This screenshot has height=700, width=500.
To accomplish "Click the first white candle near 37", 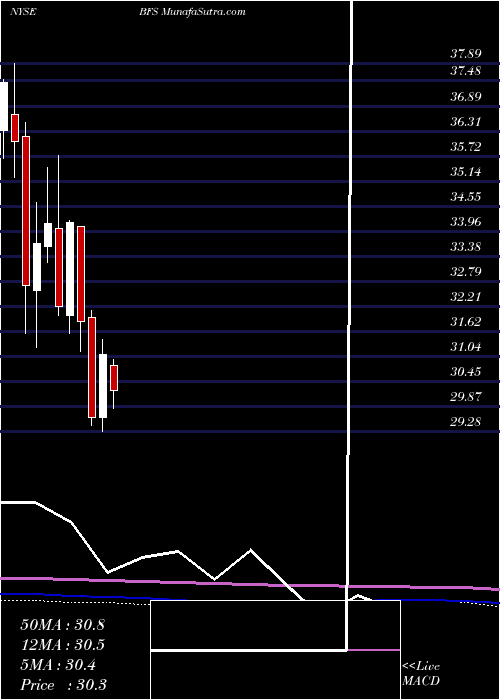I will [4, 106].
